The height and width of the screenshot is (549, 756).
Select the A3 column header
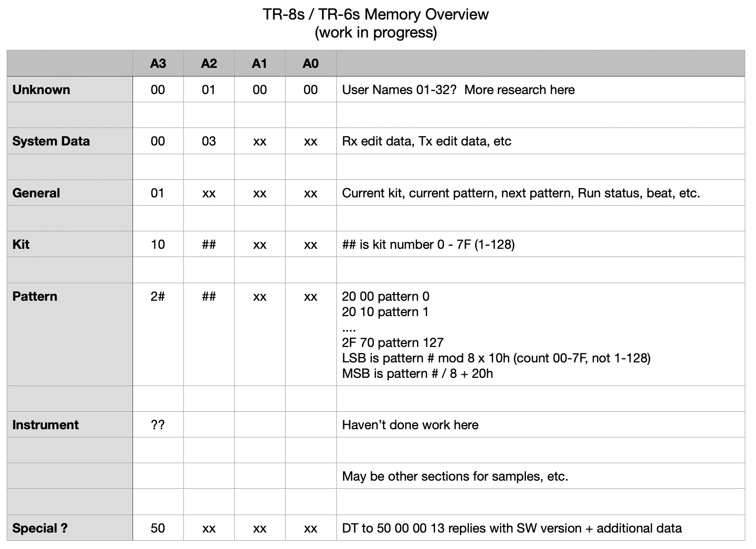pos(158,63)
